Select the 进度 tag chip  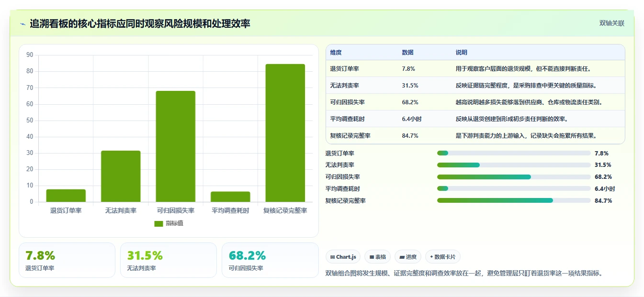408,257
